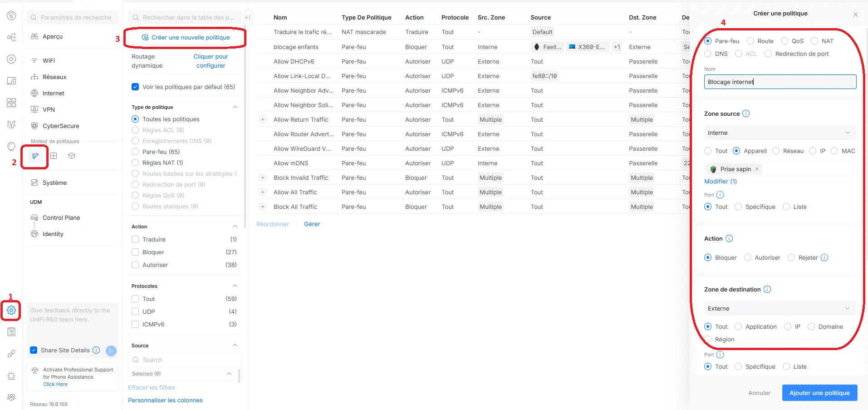This screenshot has width=868, height=410.
Task: Click the cube objects icon under Moteur de politiques
Action: pos(71,156)
